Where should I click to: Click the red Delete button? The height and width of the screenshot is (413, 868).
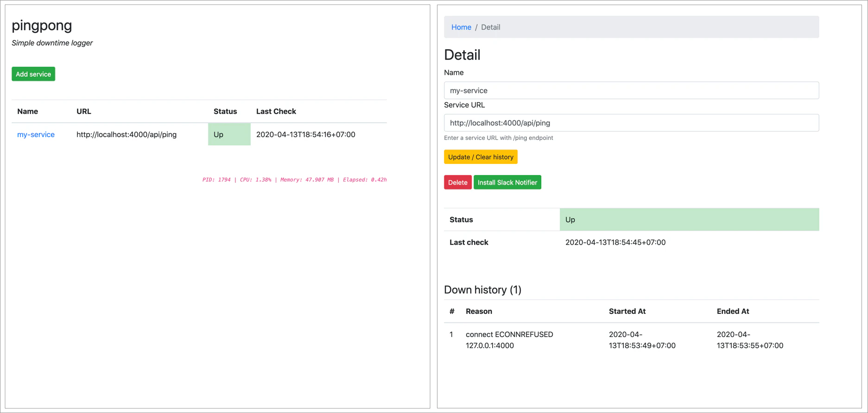tap(458, 182)
